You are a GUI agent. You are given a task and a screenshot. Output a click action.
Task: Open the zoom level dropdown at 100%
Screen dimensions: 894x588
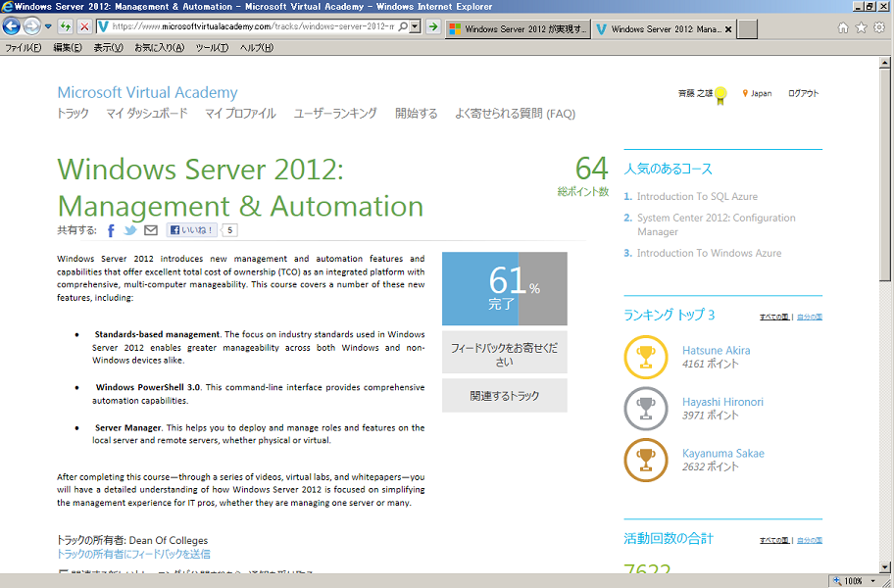878,581
